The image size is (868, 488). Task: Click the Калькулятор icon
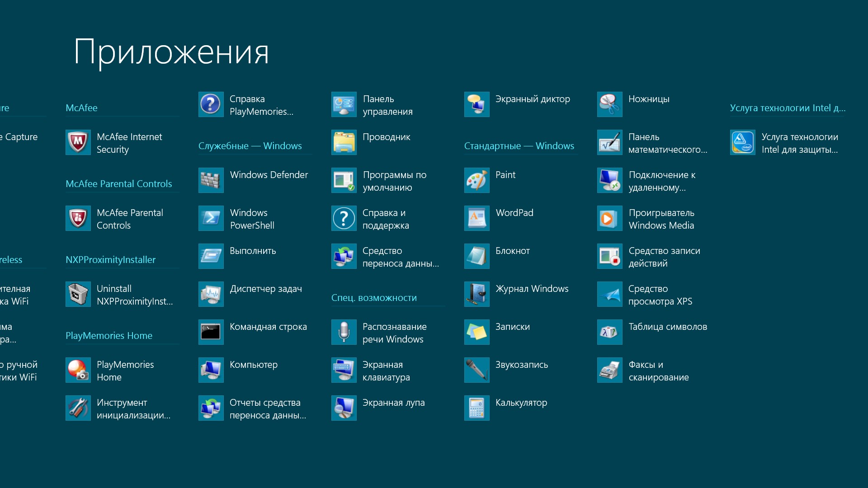click(476, 408)
